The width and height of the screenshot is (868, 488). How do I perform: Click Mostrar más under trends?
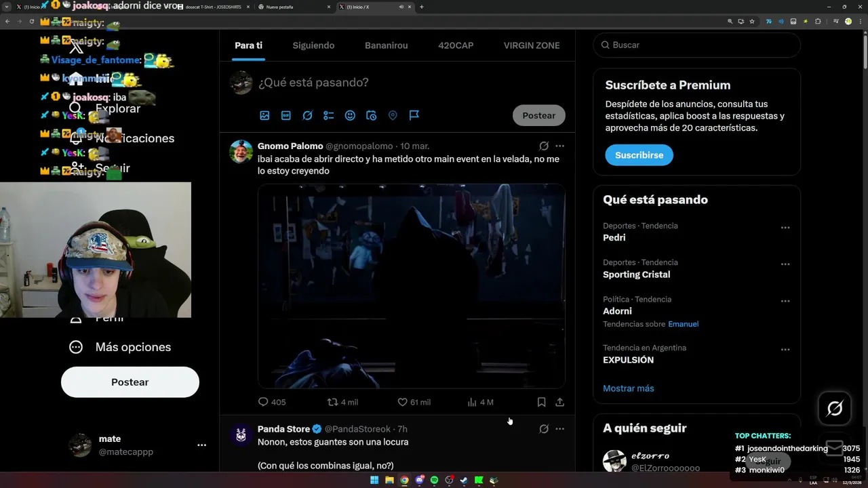(x=629, y=388)
